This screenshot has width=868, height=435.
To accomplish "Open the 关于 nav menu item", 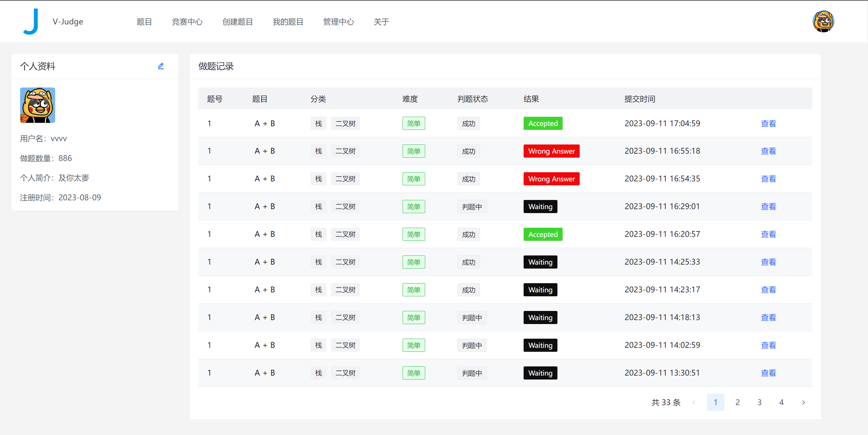I will (381, 22).
